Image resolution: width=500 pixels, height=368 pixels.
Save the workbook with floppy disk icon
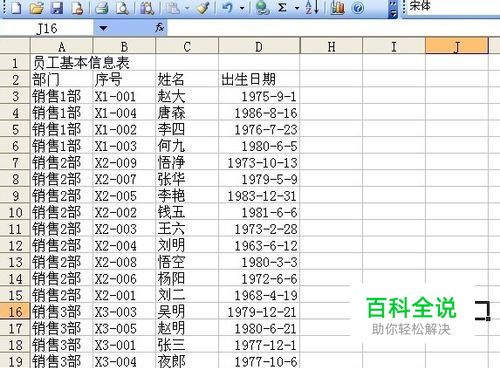(x=57, y=7)
